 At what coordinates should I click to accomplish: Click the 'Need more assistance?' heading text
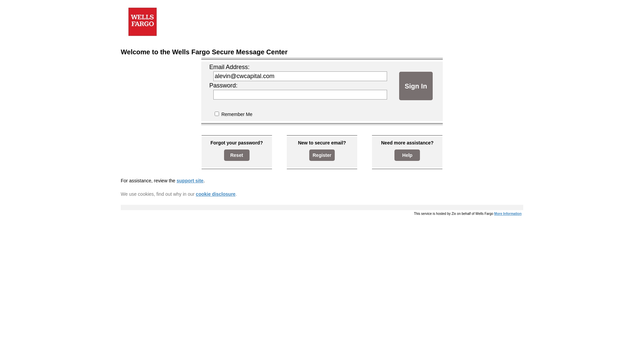click(407, 143)
